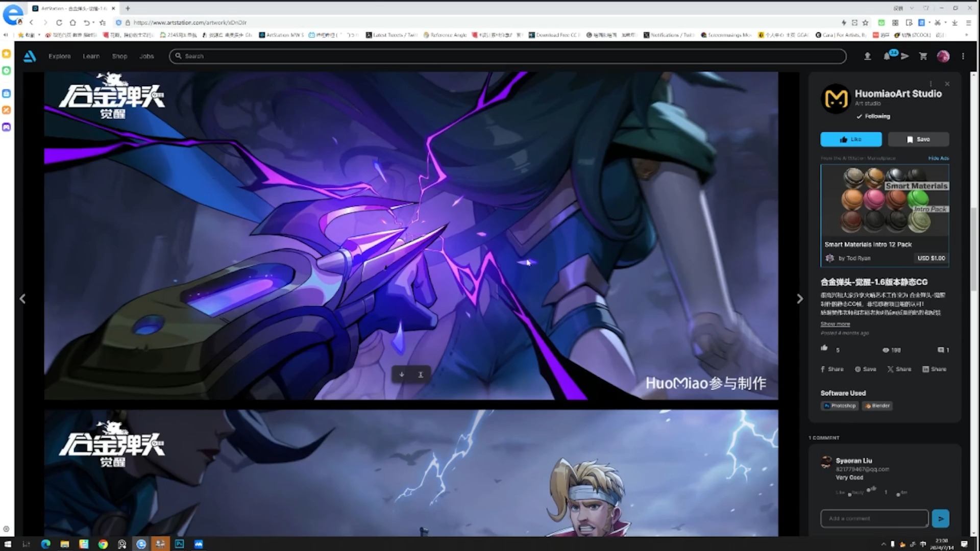Click the fit-height icon on image overlay
Image resolution: width=980 pixels, height=551 pixels.
click(421, 374)
